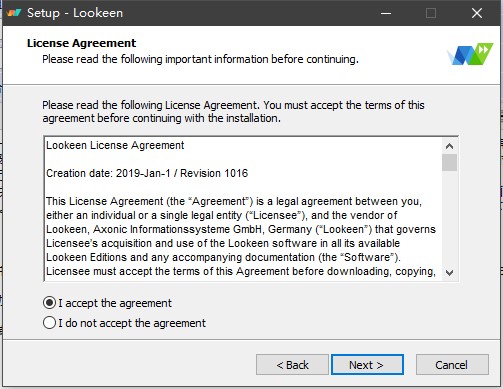Click the license scroll down arrow
The width and height of the screenshot is (503, 389).
pyautogui.click(x=449, y=273)
